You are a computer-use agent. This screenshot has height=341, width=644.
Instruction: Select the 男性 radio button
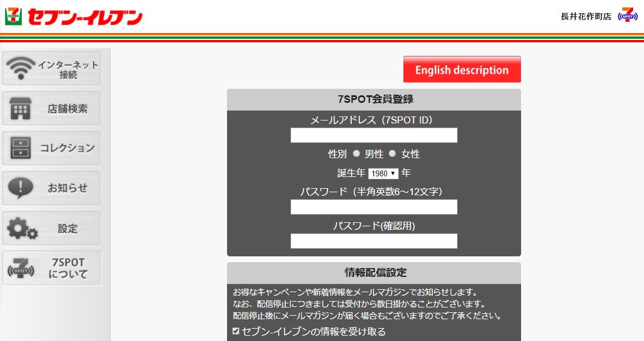point(356,154)
